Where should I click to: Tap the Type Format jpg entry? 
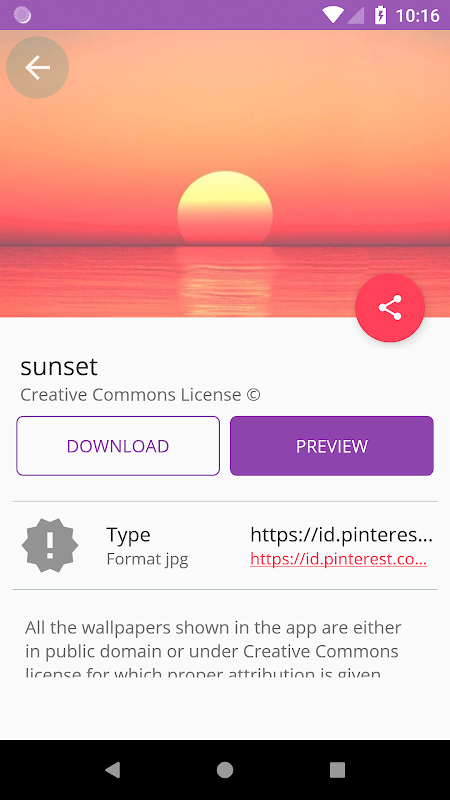coord(147,546)
